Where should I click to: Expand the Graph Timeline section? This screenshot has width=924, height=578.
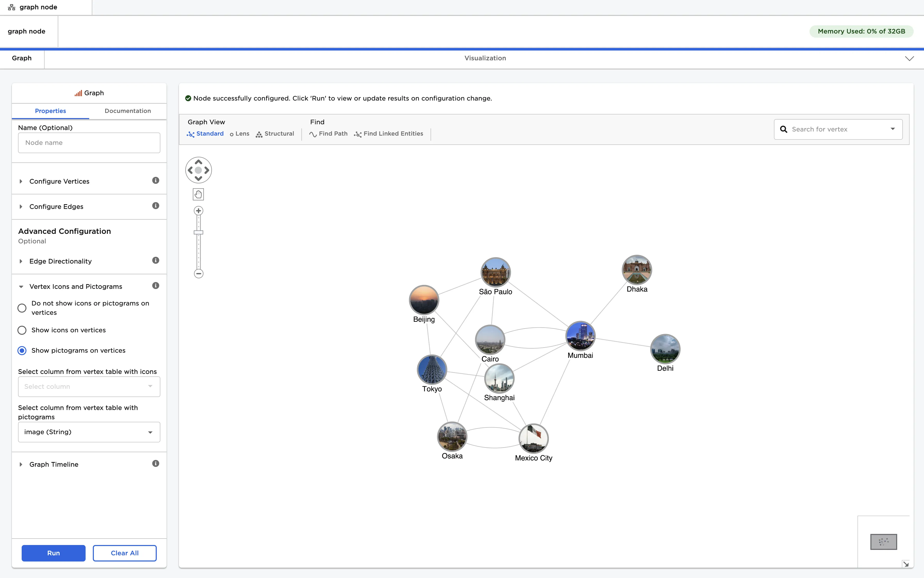[54, 464]
